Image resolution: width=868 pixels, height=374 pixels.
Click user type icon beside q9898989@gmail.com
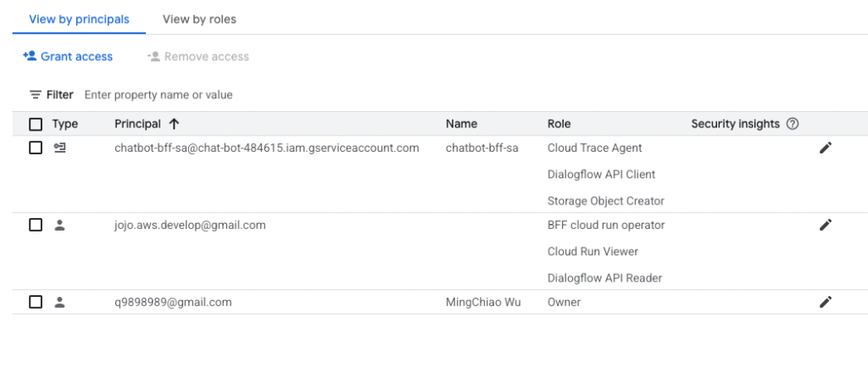coord(60,302)
